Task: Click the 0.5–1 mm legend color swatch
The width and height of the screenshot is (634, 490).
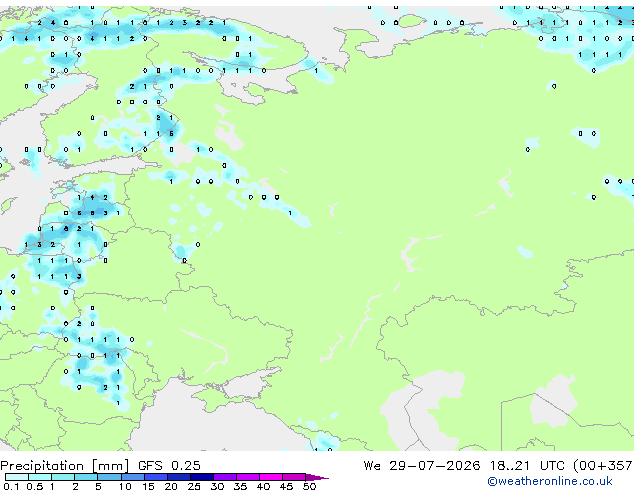Action: coord(40,477)
